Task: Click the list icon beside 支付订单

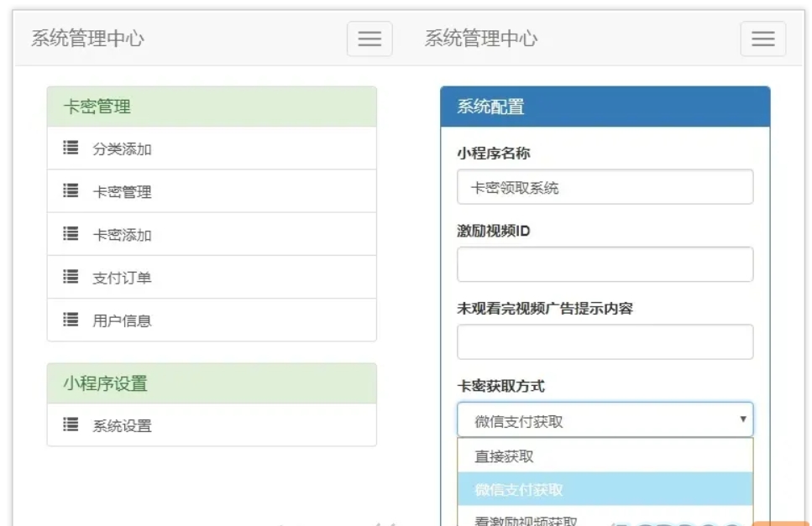Action: pyautogui.click(x=71, y=277)
